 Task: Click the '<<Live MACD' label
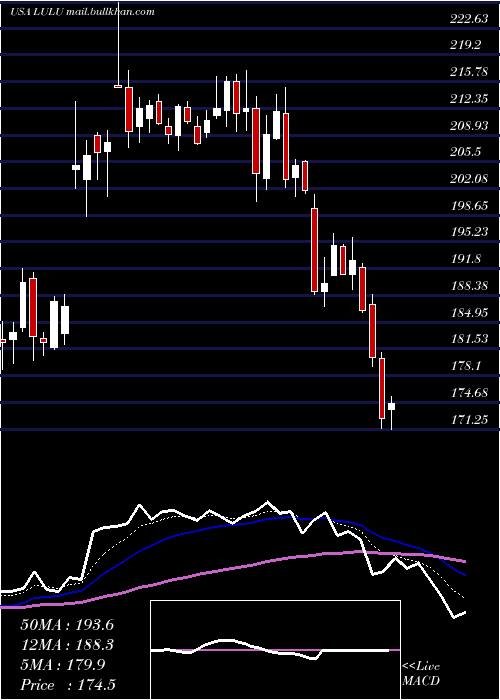coord(421,674)
